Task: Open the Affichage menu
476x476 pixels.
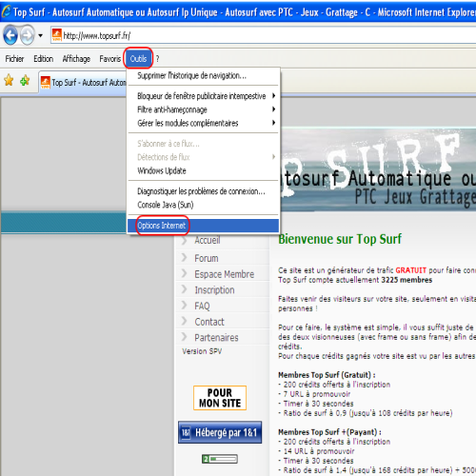Action: [x=76, y=59]
